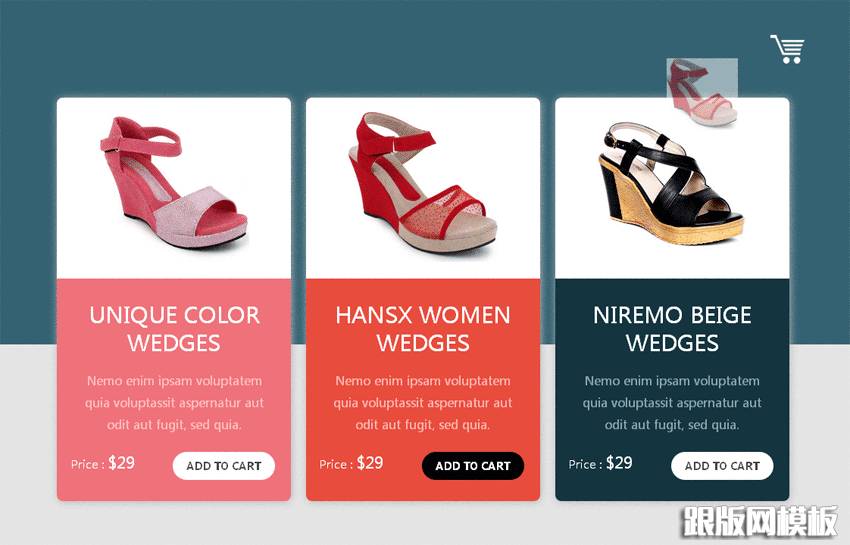Add Hansx Women Wedges to cart
The width and height of the screenshot is (850, 545).
point(473,466)
